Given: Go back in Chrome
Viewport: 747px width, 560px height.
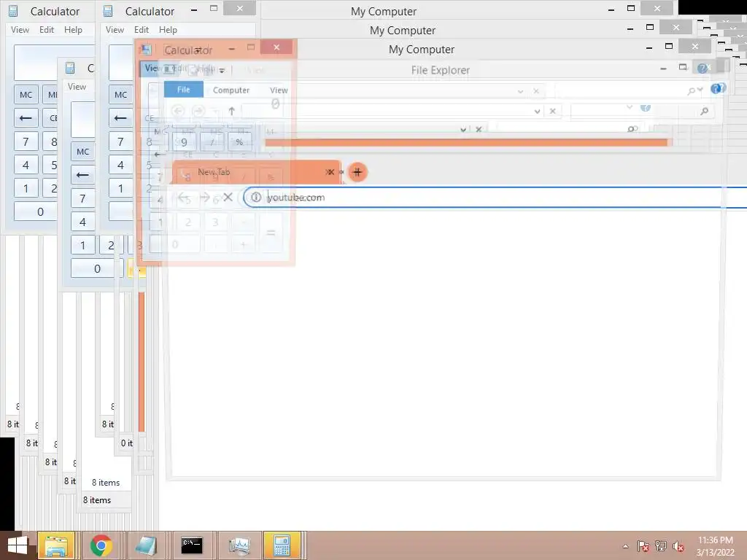Looking at the screenshot, I should click(184, 197).
